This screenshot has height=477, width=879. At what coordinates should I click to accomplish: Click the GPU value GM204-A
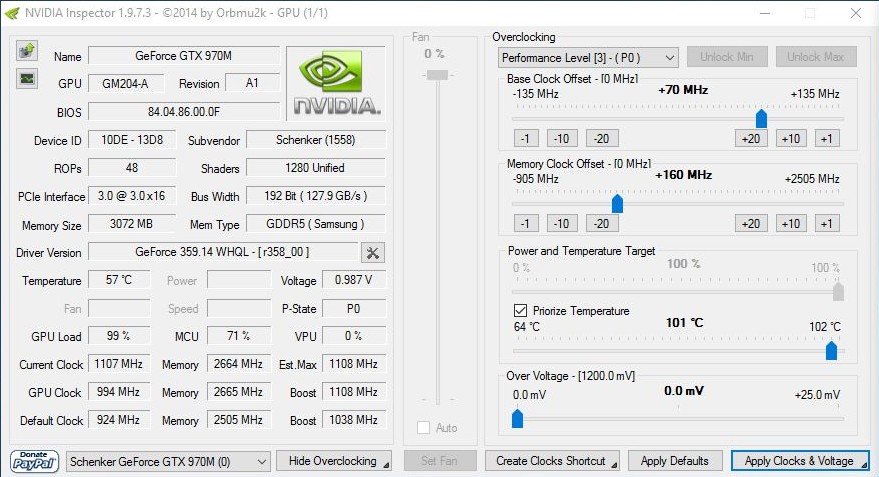point(126,84)
